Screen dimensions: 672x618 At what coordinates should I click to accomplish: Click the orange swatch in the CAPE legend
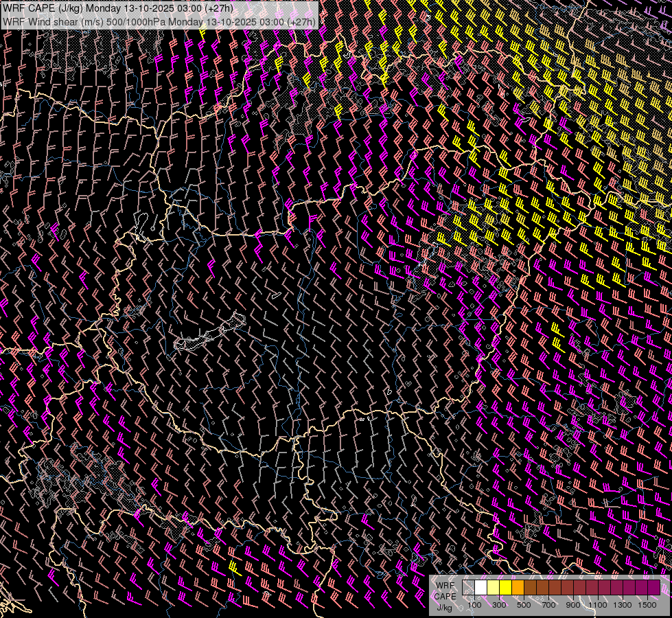[x=518, y=588]
